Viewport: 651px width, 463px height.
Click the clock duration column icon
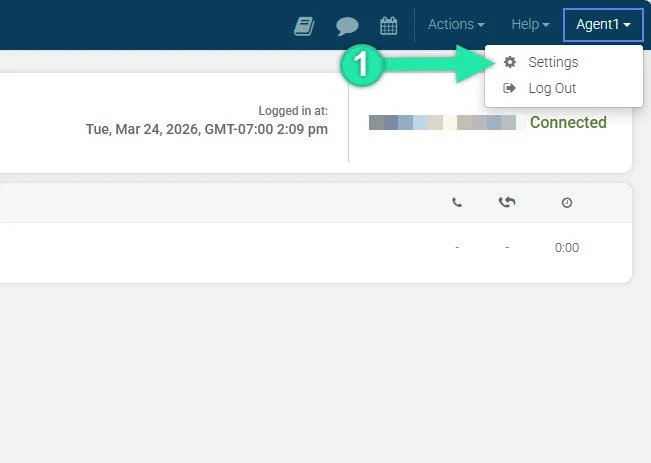(567, 203)
